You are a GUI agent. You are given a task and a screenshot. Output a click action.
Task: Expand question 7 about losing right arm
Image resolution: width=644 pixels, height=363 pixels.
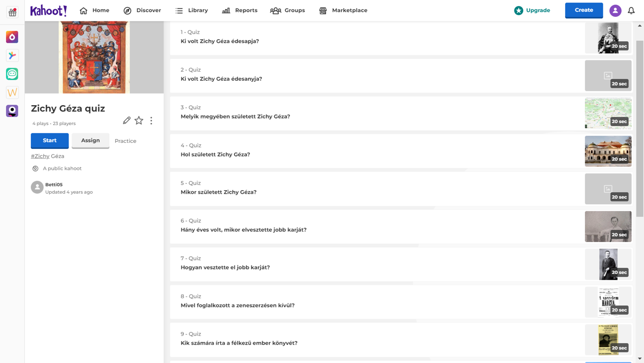(x=376, y=263)
